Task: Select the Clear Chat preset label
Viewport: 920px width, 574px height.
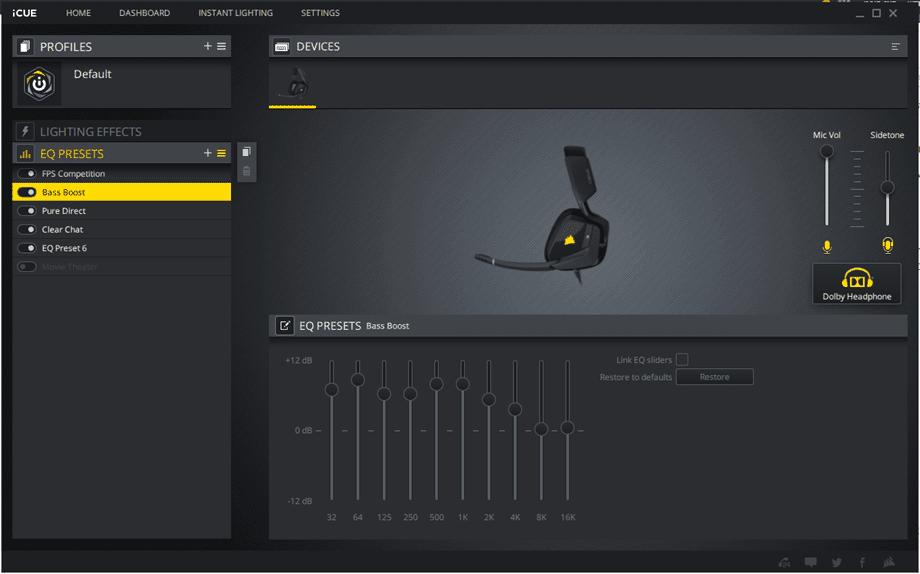Action: 62,229
